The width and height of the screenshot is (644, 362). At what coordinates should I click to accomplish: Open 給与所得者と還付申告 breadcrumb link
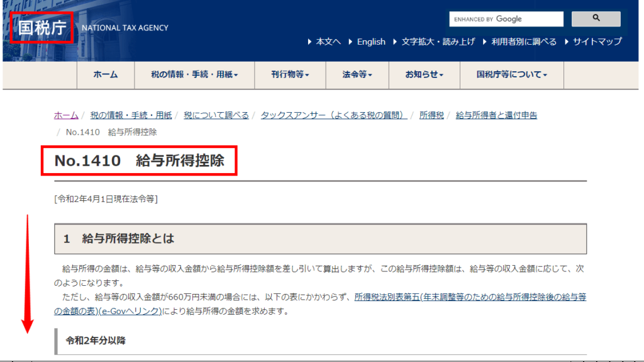496,115
